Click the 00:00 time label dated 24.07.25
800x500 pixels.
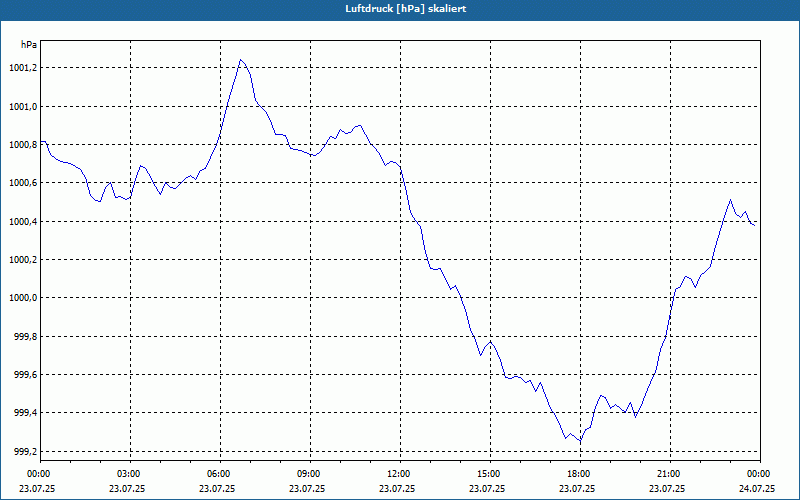click(x=757, y=474)
